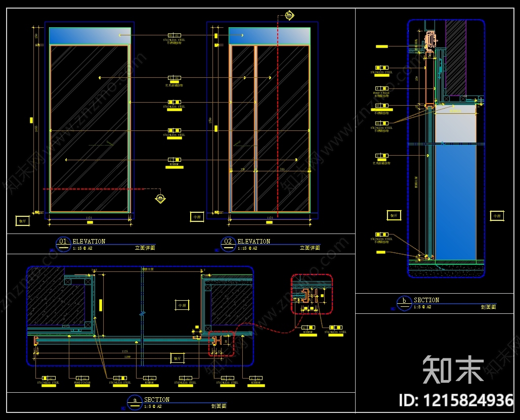Click the ID 1215824936 watermark text

456,400
